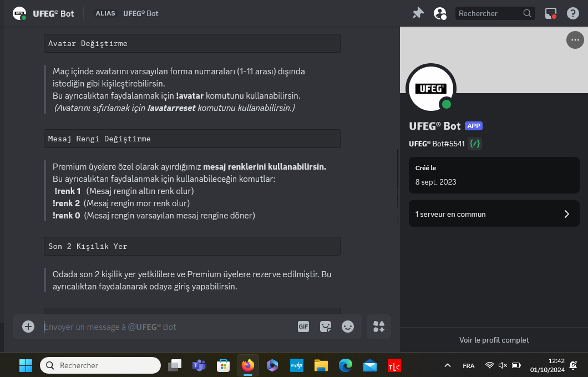Click the APP badge next to UFEG Bot

(x=473, y=126)
